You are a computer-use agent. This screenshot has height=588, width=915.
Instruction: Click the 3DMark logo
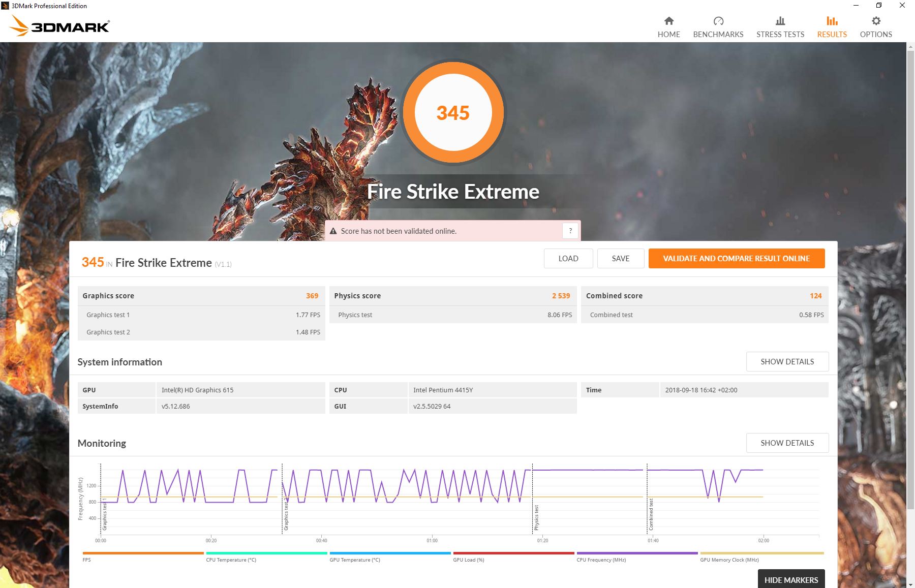pyautogui.click(x=59, y=26)
